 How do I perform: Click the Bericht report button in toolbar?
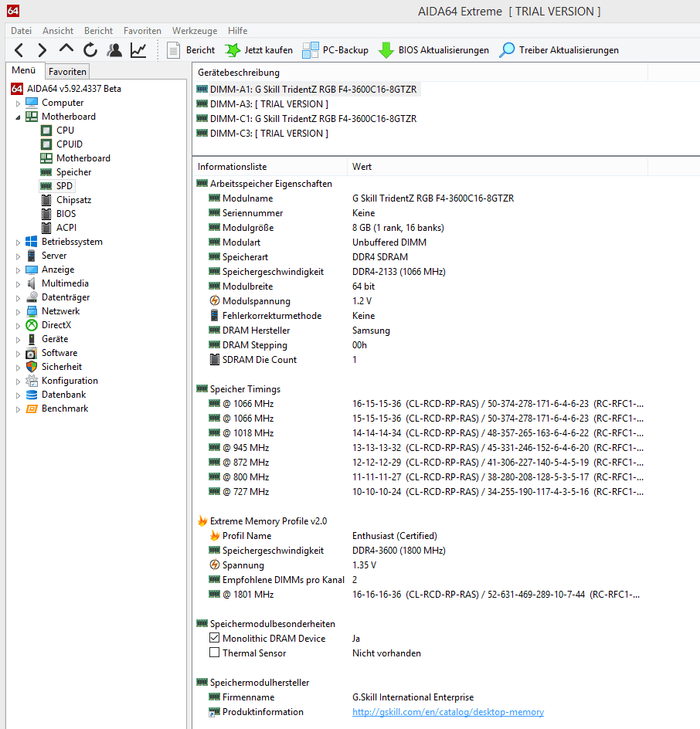(x=191, y=49)
